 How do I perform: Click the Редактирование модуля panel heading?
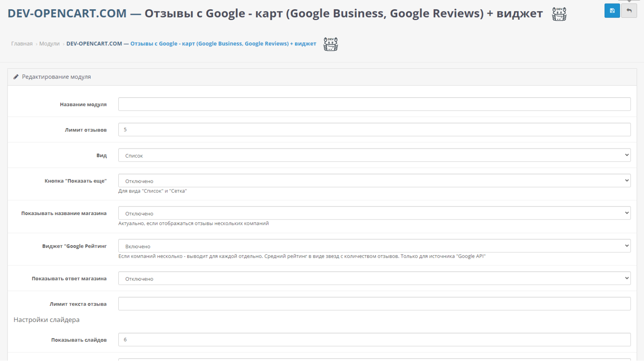click(56, 77)
